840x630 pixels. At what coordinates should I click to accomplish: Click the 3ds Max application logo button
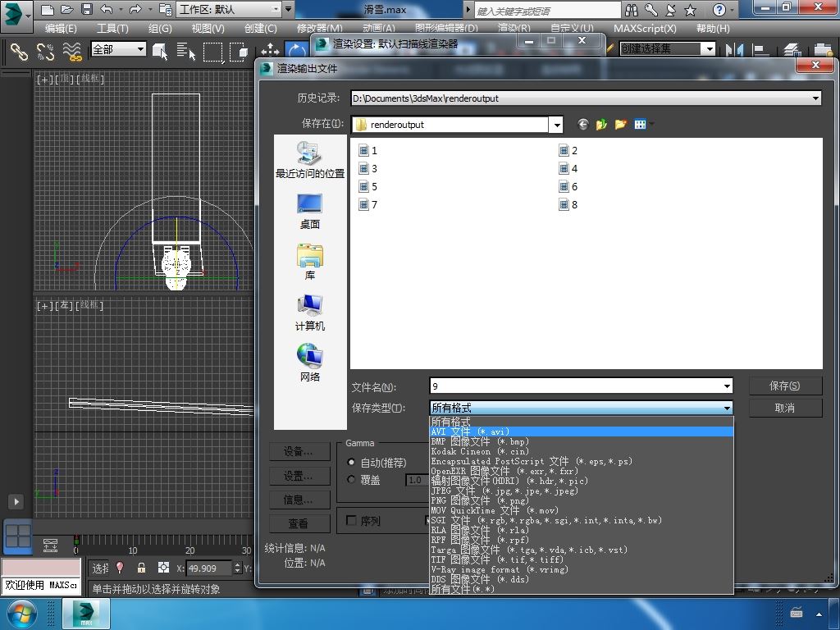[x=15, y=15]
